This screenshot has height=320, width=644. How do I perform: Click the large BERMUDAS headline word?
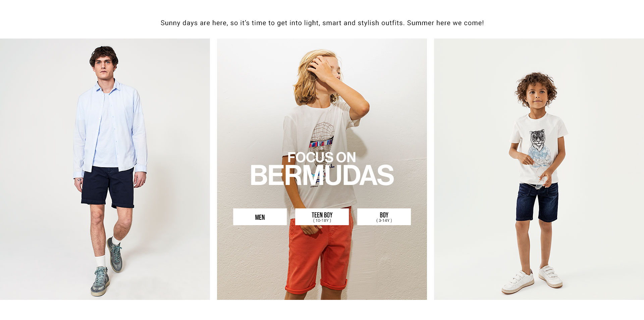point(322,175)
